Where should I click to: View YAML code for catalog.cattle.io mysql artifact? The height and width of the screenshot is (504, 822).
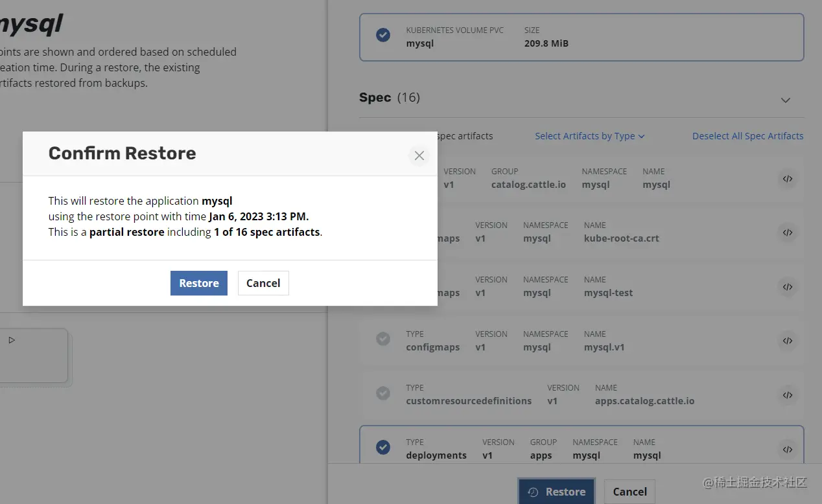pyautogui.click(x=788, y=179)
